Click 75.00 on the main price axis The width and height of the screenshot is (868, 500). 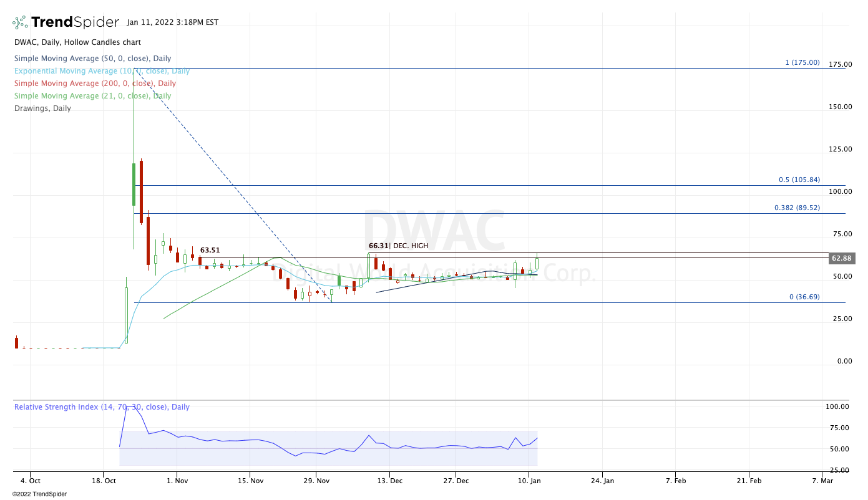coord(842,234)
